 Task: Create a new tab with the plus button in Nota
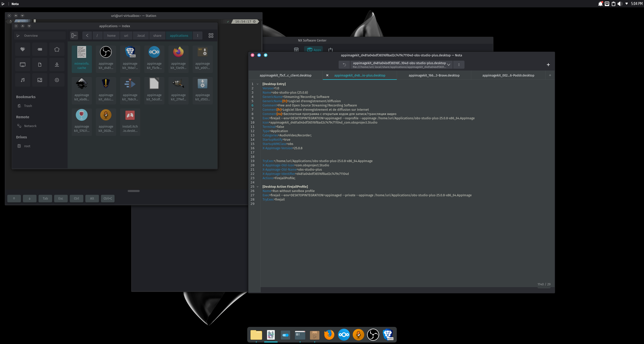click(548, 65)
